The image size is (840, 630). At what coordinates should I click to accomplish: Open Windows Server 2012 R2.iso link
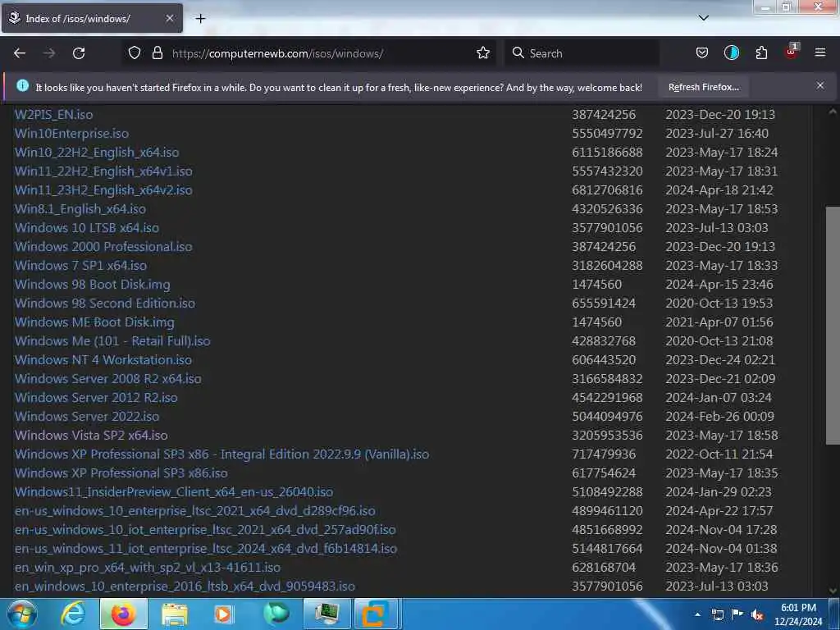tap(96, 398)
